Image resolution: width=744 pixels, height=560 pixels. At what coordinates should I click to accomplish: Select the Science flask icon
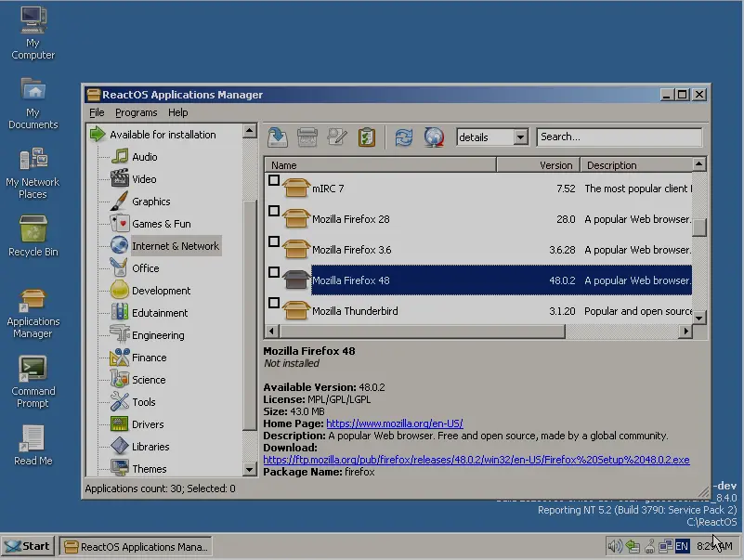click(120, 379)
